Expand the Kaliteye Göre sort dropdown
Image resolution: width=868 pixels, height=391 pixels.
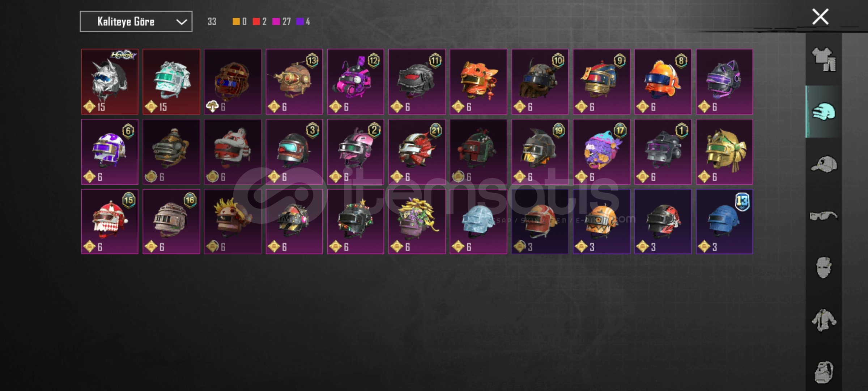click(136, 22)
